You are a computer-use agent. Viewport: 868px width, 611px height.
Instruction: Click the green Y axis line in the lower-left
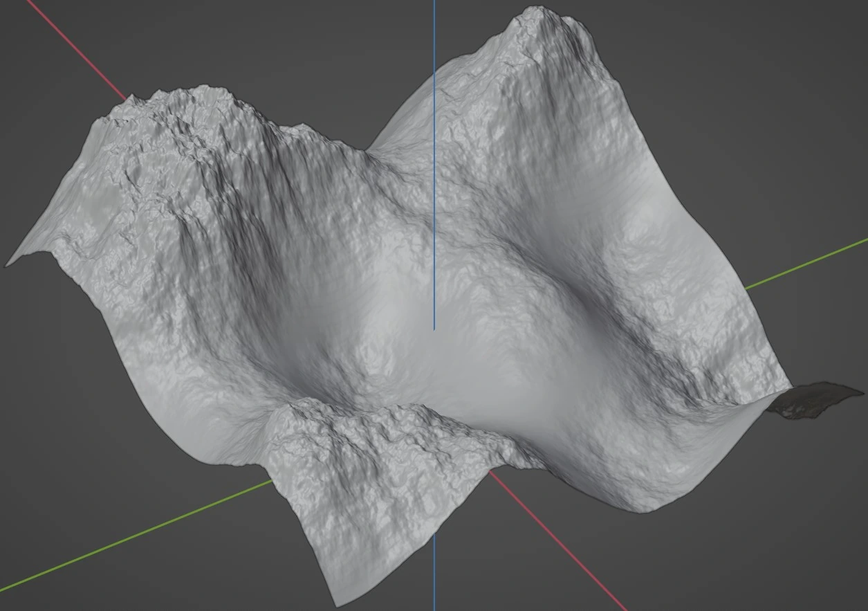[138, 533]
